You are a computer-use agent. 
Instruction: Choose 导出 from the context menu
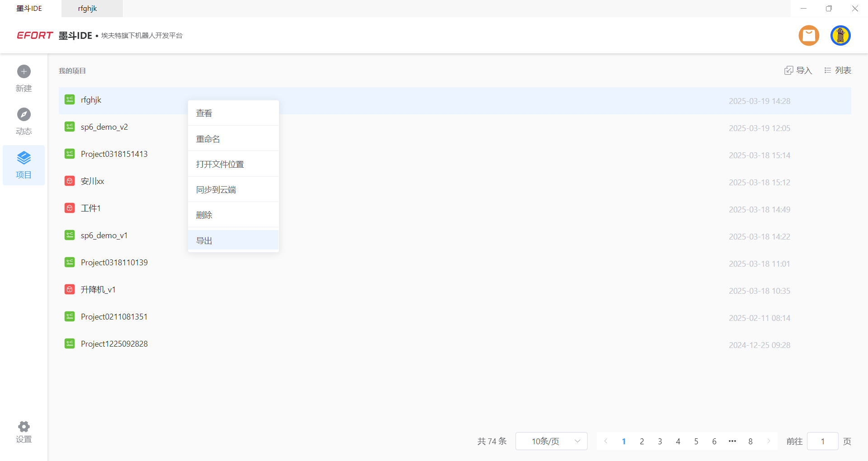tap(204, 240)
